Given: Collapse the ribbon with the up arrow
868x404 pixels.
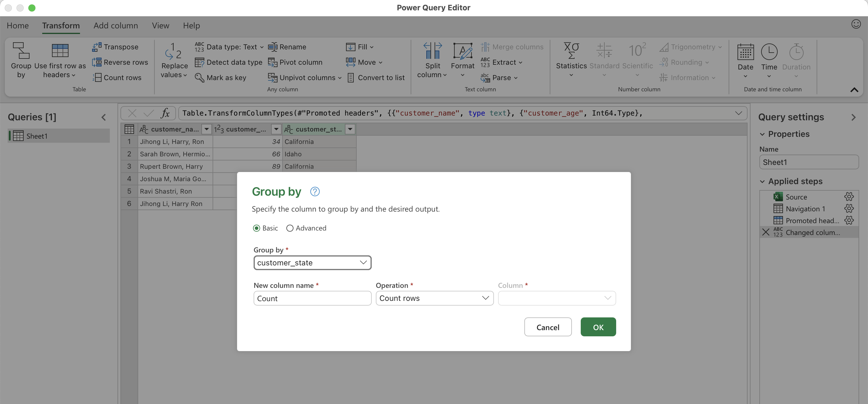Looking at the screenshot, I should click(854, 90).
